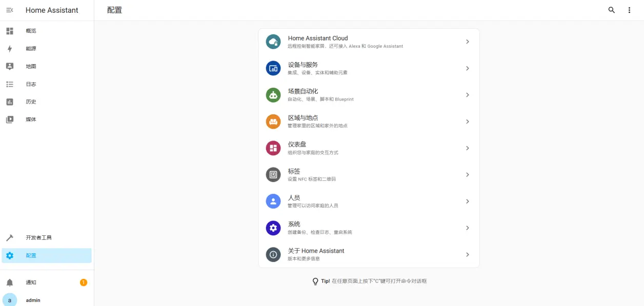Click the 系统 cog icon

coord(273,228)
